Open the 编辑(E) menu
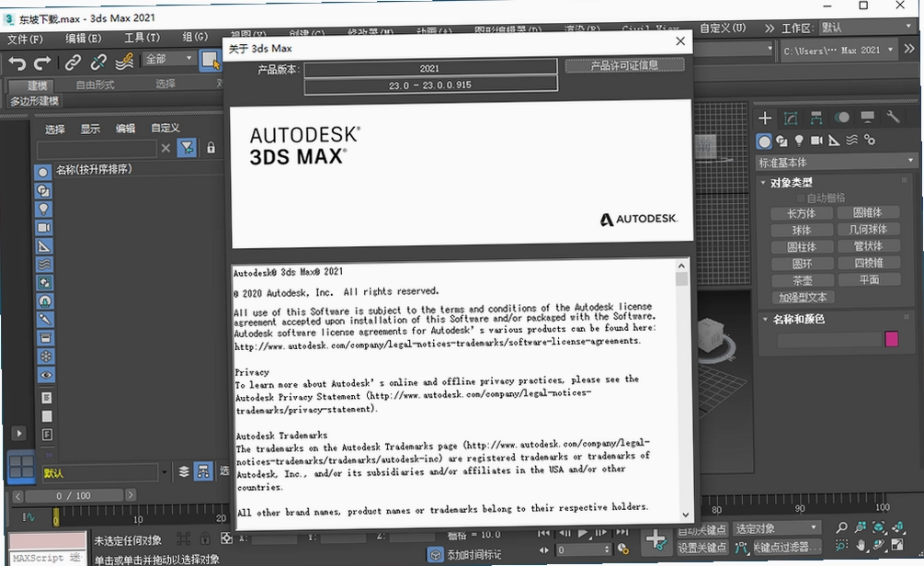Screen dimensions: 924x566 point(83,39)
